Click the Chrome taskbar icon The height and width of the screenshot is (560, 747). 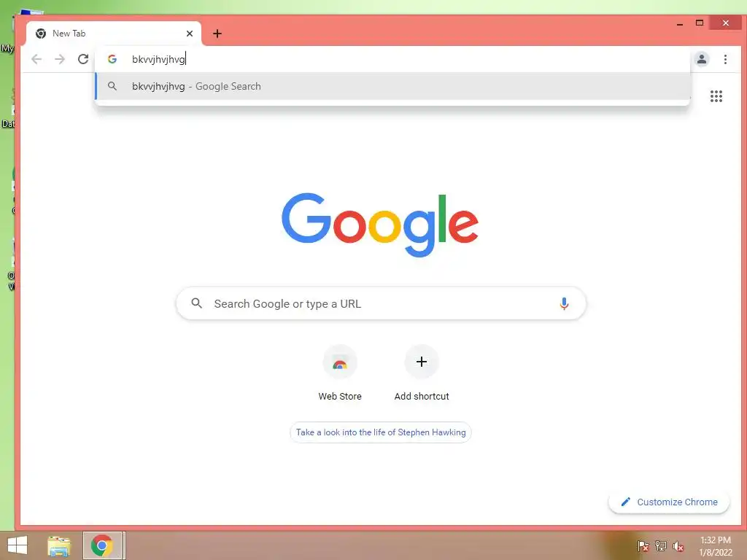pyautogui.click(x=102, y=545)
